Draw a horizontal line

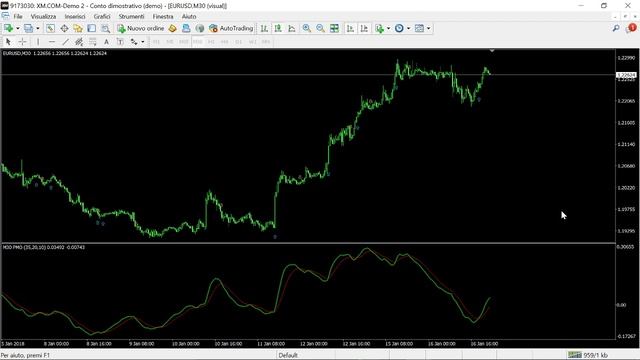pos(52,42)
